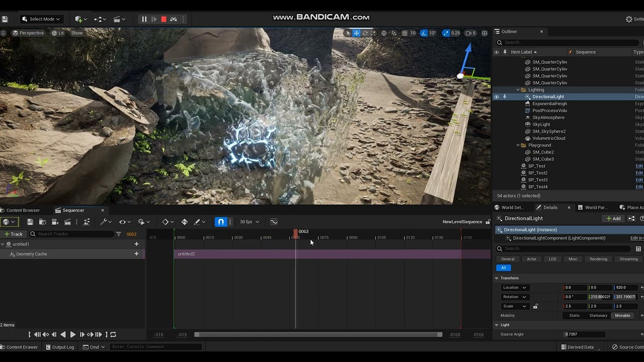The width and height of the screenshot is (644, 362).
Task: Open Sequencer actions wrench dropdown
Action: (106, 222)
